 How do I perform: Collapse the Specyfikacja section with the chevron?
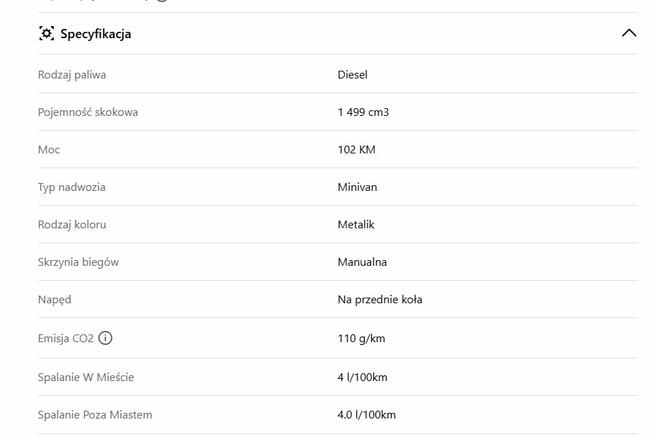point(628,33)
